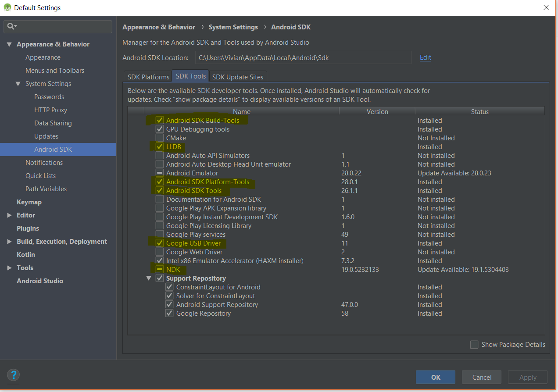558x392 pixels.
Task: Collapse Appearance & Behavior tree node
Action: [9, 44]
